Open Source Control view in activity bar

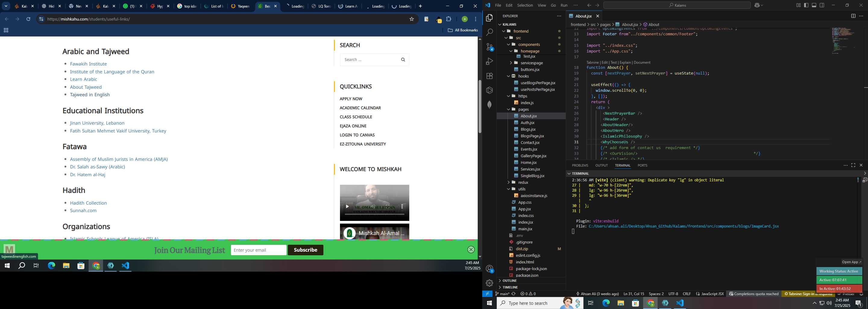(489, 47)
